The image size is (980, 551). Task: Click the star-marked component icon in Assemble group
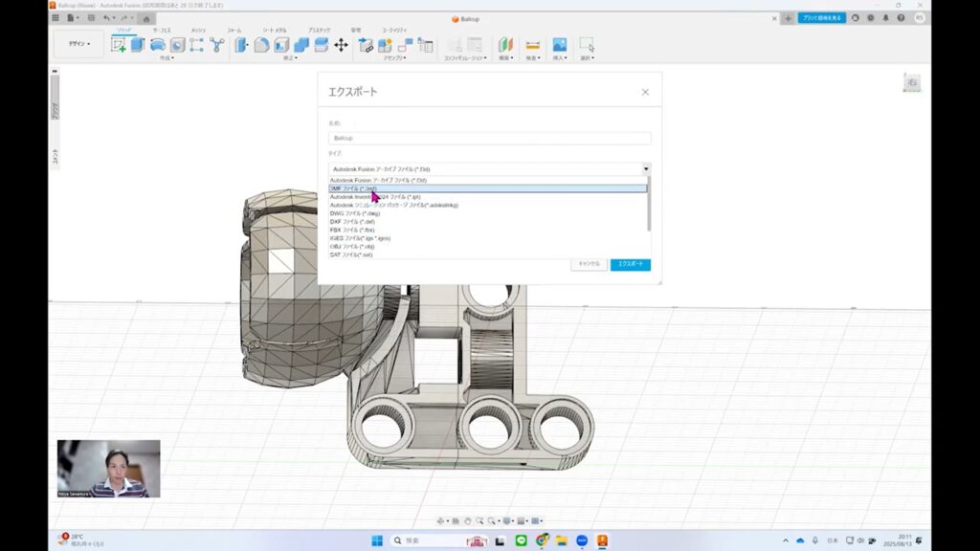click(x=385, y=44)
